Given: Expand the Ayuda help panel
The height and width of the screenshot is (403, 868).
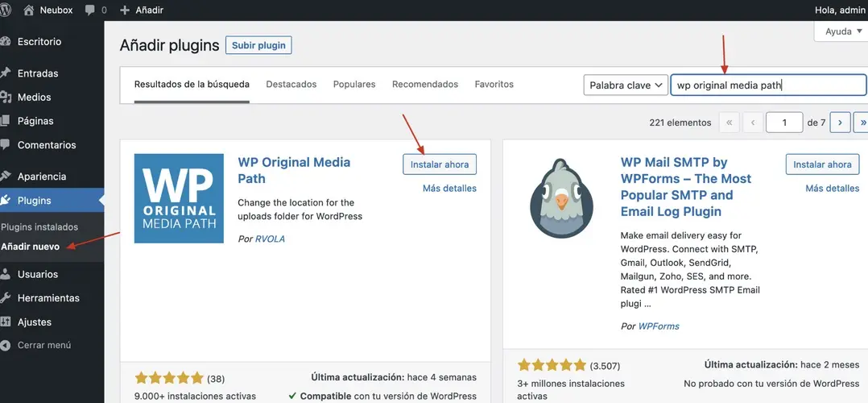Looking at the screenshot, I should coord(842,31).
